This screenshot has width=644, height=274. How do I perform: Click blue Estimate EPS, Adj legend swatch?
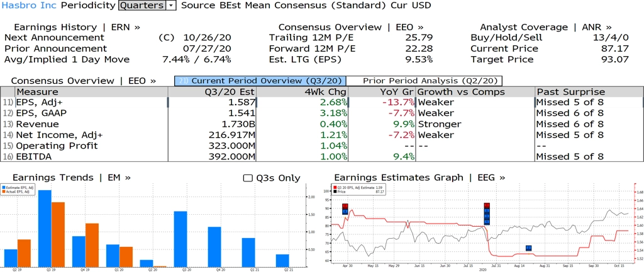[3, 187]
